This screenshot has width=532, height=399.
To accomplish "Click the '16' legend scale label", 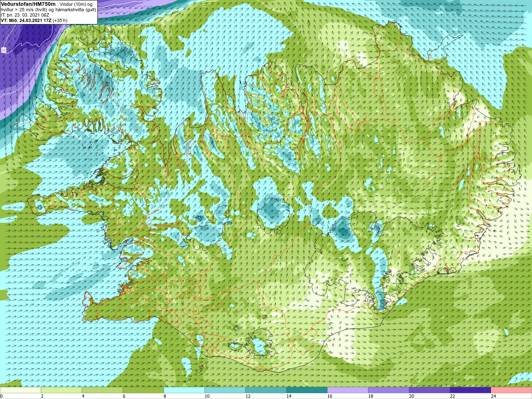I will 330,396.
